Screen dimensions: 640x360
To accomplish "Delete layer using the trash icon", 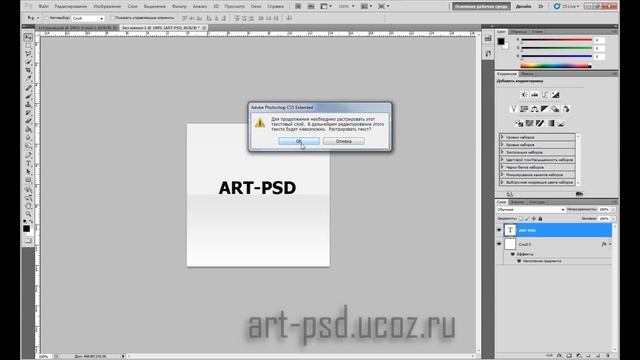I will [x=608, y=356].
